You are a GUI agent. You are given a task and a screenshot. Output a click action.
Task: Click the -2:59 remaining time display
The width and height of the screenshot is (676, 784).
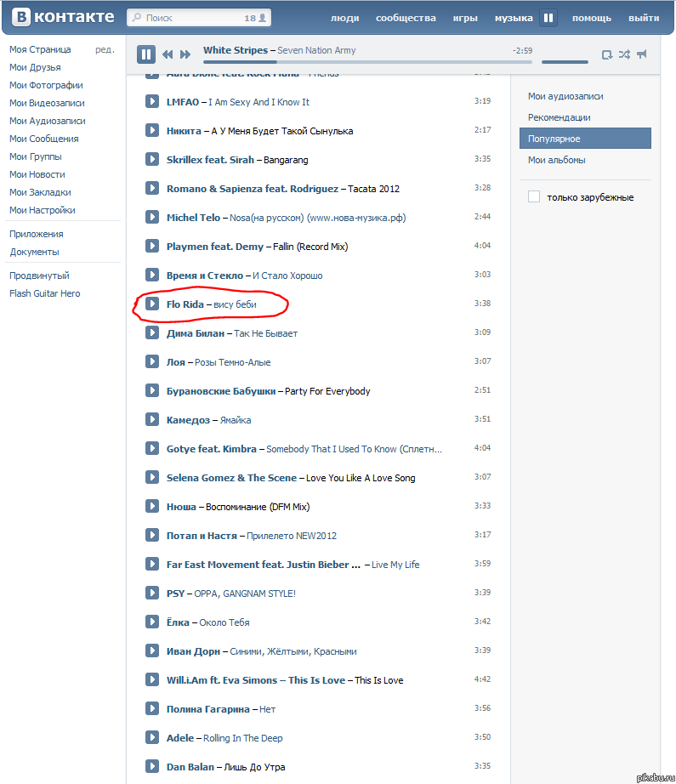(522, 50)
